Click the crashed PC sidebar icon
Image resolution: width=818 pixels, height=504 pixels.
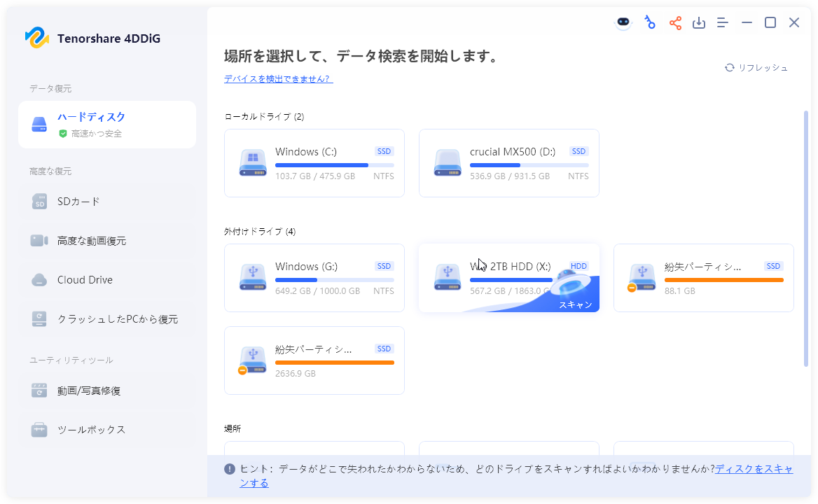(40, 319)
